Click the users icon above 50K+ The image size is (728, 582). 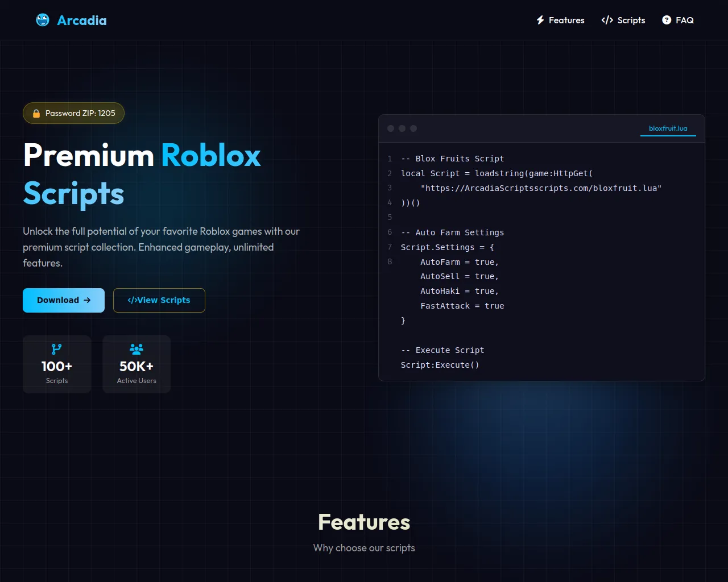point(136,349)
